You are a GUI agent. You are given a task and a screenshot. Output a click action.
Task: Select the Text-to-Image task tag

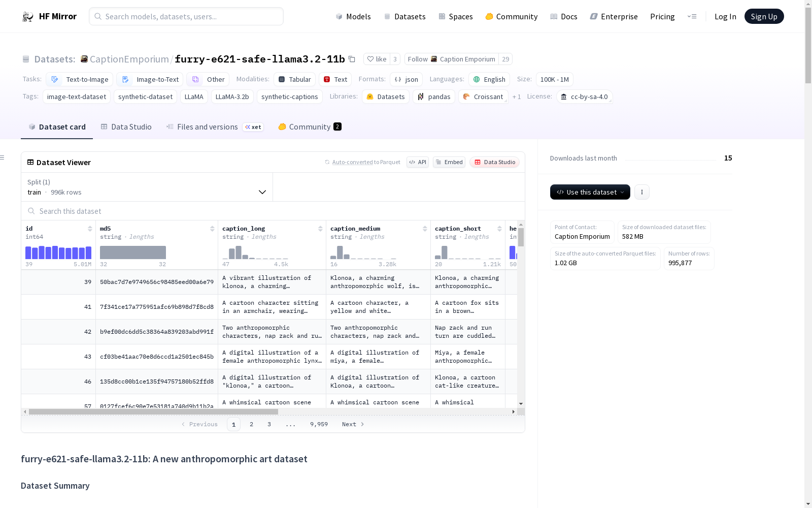tap(79, 79)
